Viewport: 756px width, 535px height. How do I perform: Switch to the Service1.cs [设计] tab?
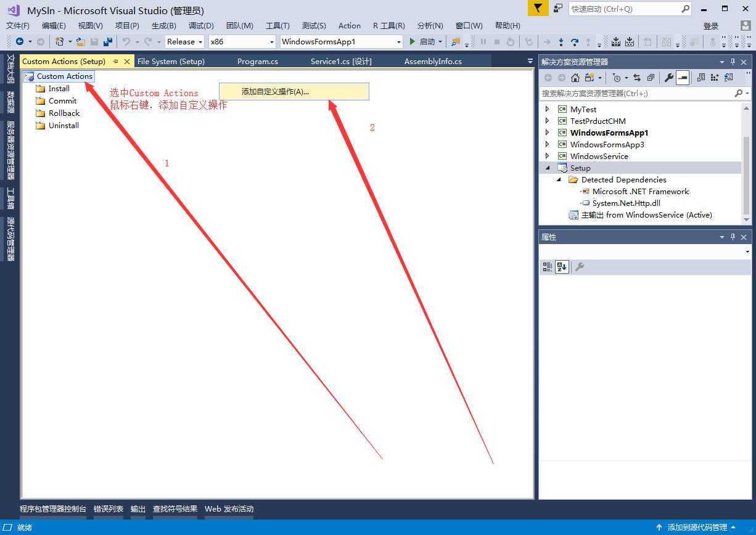[x=341, y=61]
